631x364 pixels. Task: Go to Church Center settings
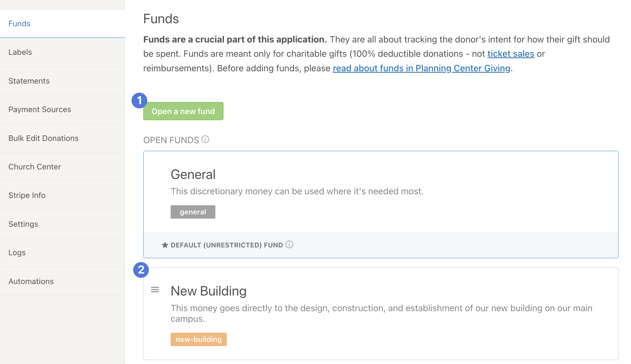[62, 167]
